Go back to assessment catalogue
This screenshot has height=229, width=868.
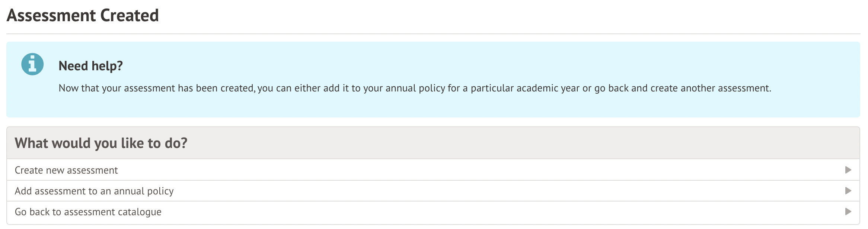click(88, 212)
